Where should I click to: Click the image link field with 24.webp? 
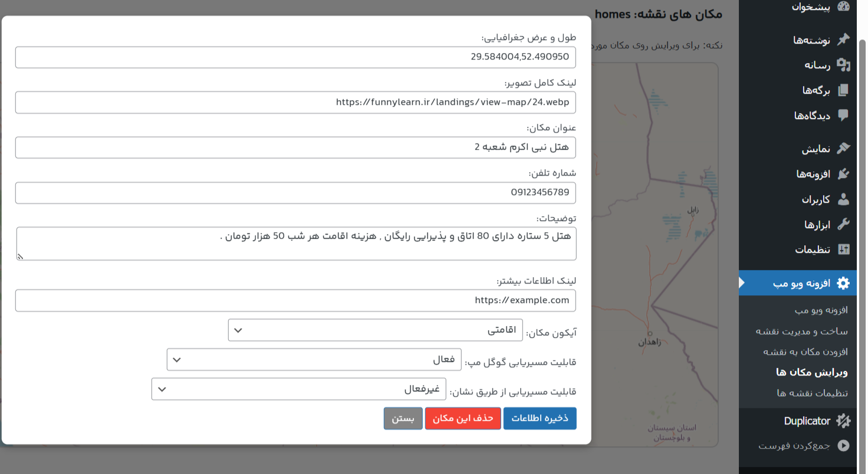(295, 102)
